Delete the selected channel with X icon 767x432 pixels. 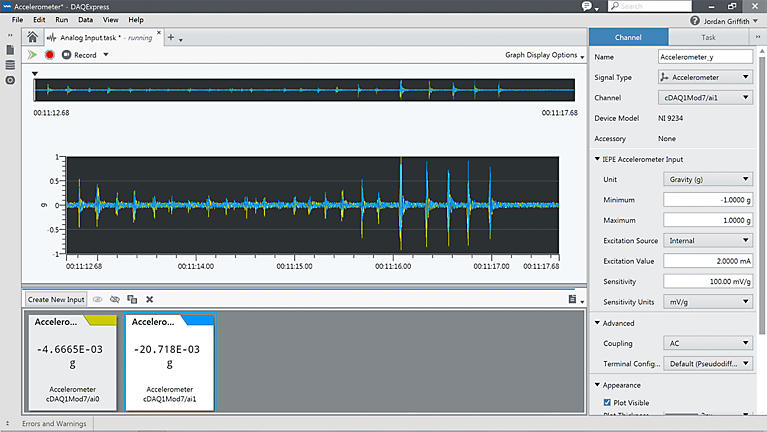(149, 299)
